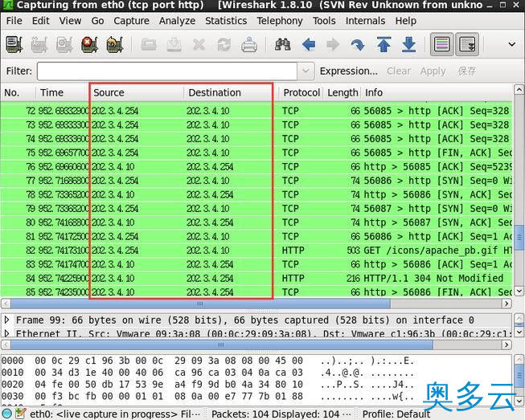
Task: Select packet 77 with 56086 SYN
Action: coord(256,181)
